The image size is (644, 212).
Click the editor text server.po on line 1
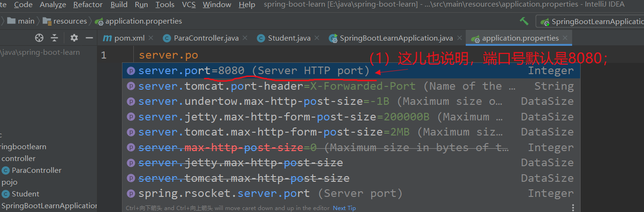click(168, 56)
